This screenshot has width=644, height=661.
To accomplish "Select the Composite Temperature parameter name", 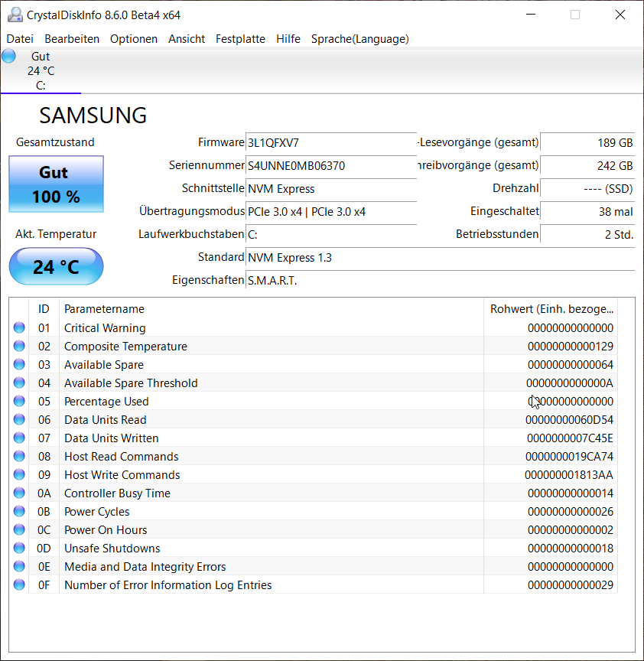I will 125,346.
